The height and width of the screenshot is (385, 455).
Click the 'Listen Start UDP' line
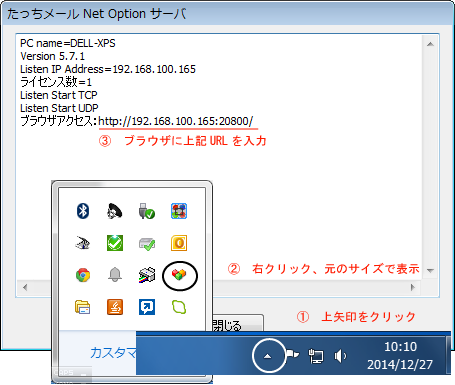(59, 108)
